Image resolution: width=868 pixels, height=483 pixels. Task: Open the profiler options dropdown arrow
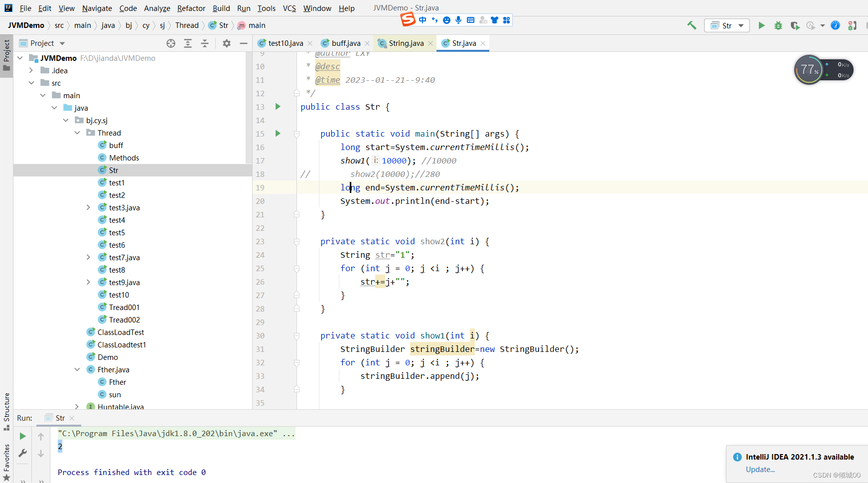pyautogui.click(x=823, y=25)
